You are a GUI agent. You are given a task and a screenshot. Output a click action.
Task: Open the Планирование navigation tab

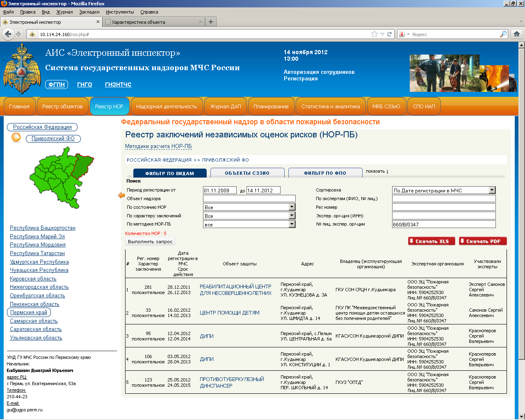[271, 106]
